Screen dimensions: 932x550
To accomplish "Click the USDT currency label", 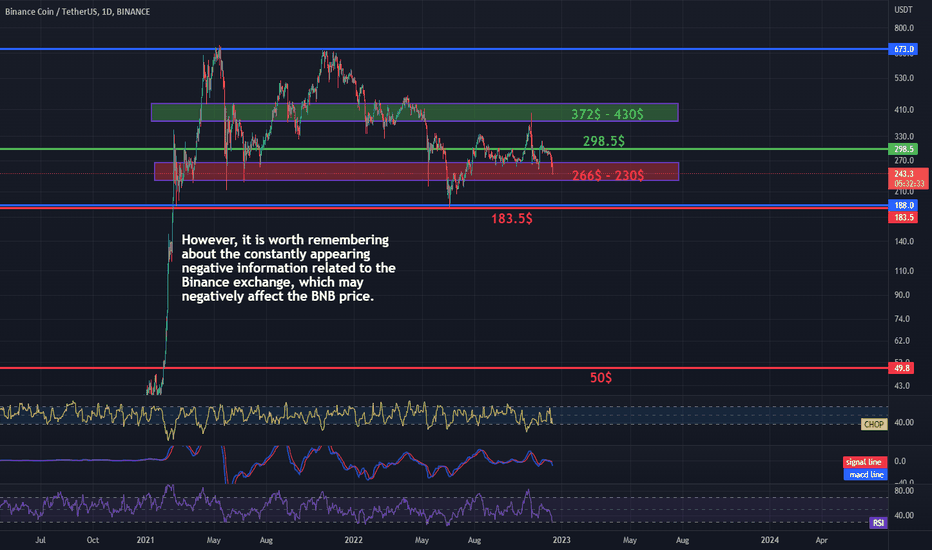I will click(x=903, y=10).
